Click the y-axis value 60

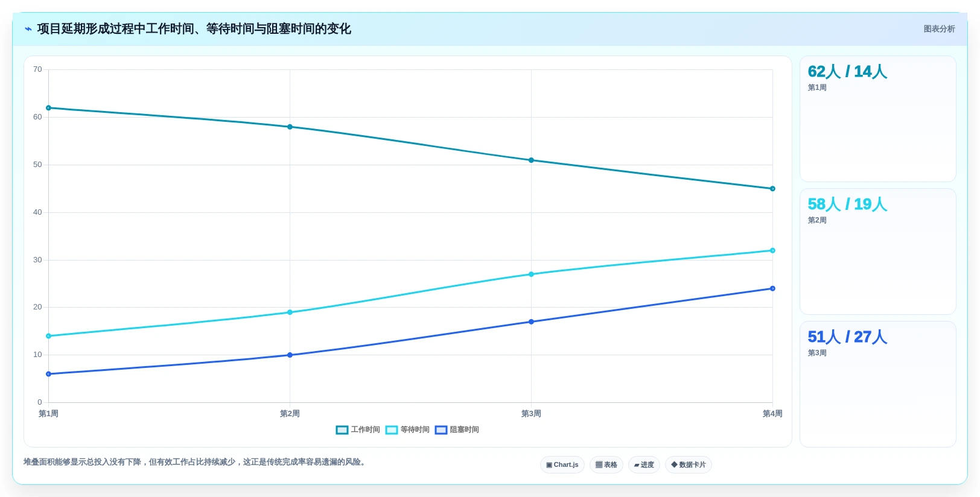pyautogui.click(x=37, y=117)
